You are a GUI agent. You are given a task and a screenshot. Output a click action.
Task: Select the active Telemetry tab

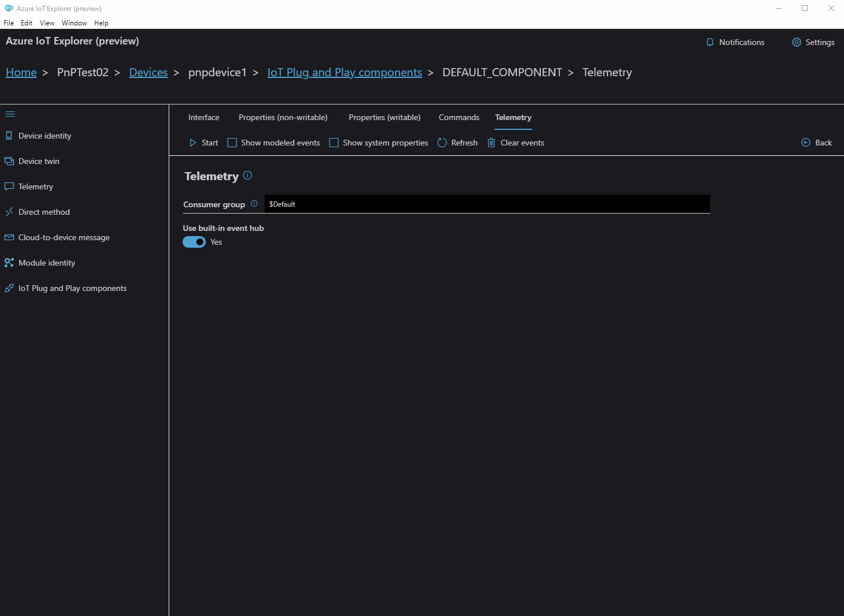point(513,117)
